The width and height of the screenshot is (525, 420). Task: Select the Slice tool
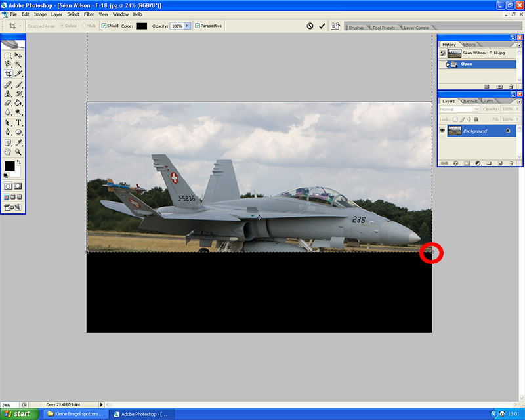pos(18,73)
